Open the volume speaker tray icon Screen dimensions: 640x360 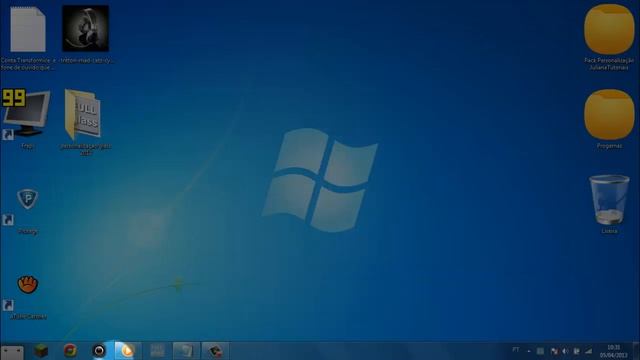pyautogui.click(x=565, y=351)
